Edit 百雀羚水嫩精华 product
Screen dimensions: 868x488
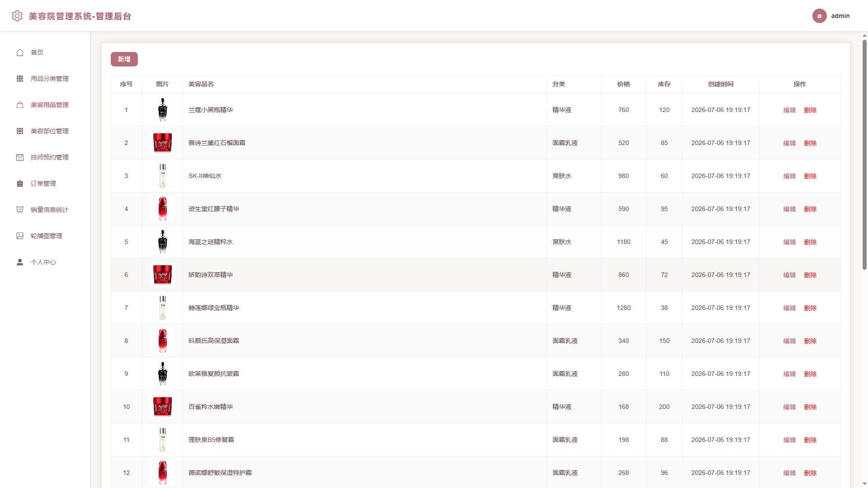(x=789, y=407)
